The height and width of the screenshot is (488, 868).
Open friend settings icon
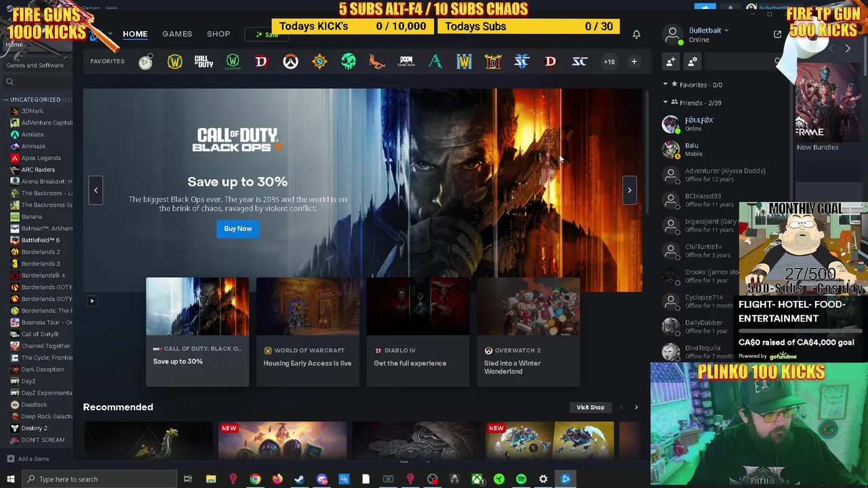coord(692,62)
